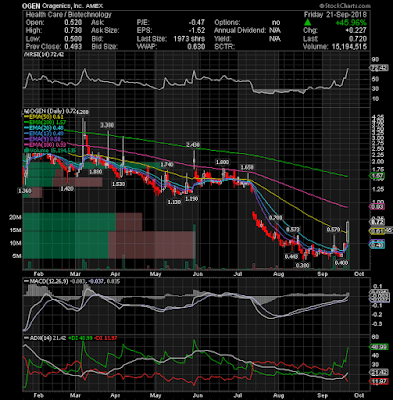
Task: Click the VWAP value 0.630
Action: tap(196, 47)
